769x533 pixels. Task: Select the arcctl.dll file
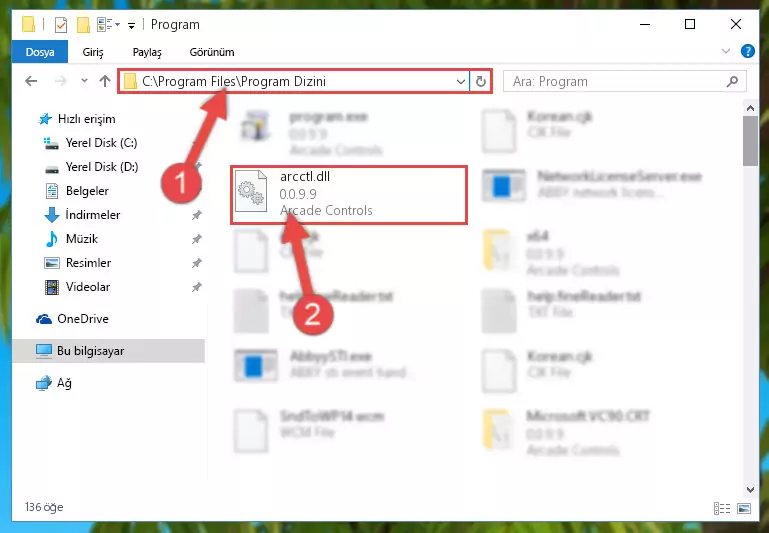[349, 195]
